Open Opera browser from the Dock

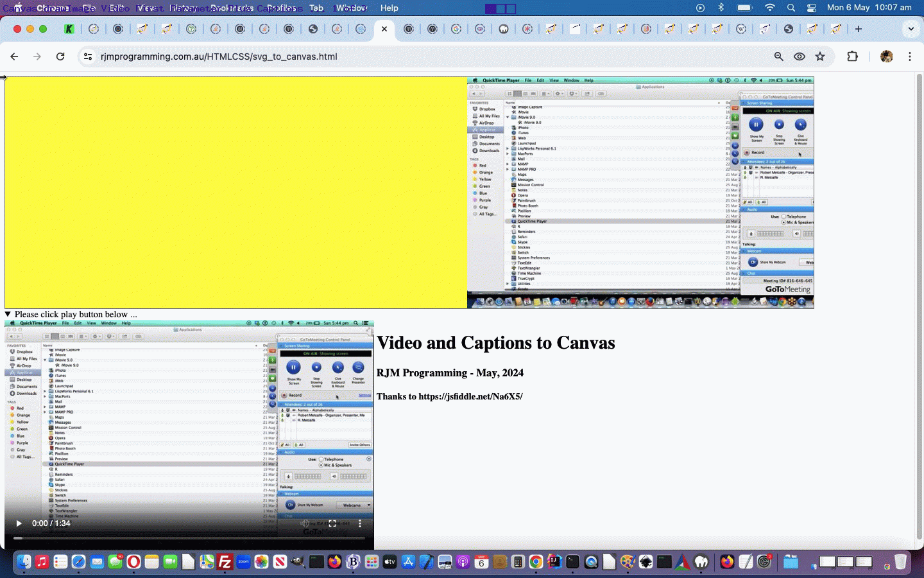tap(133, 562)
